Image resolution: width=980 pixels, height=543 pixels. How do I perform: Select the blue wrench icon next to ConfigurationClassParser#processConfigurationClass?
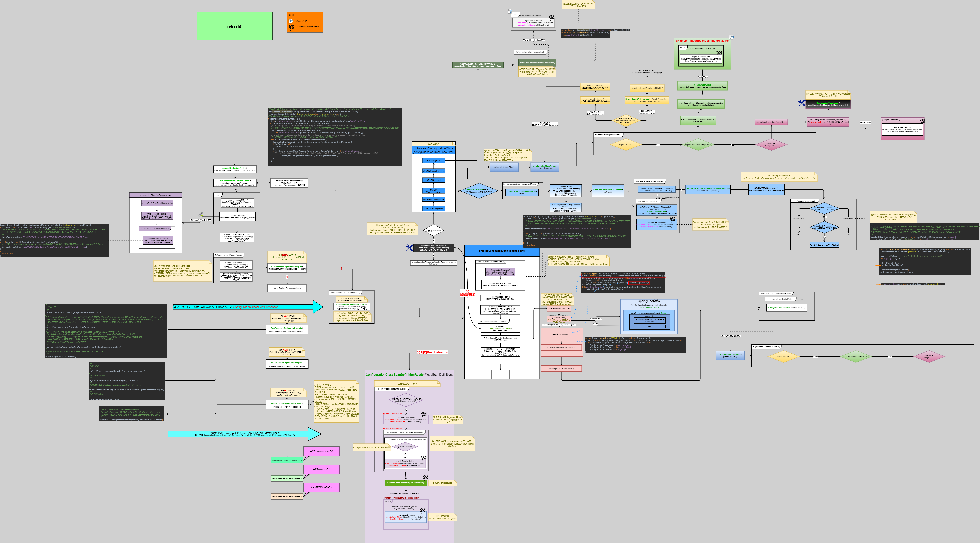tap(802, 103)
